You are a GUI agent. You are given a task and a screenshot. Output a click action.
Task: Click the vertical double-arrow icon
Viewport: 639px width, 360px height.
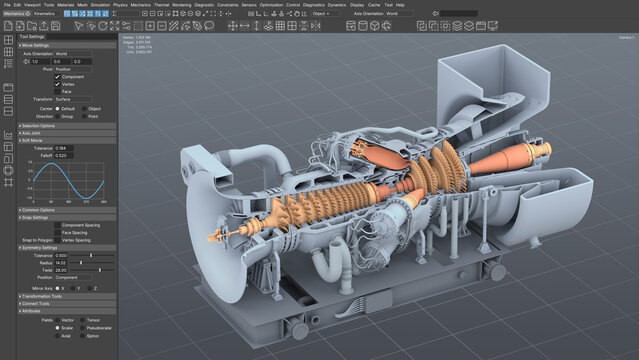256,26
